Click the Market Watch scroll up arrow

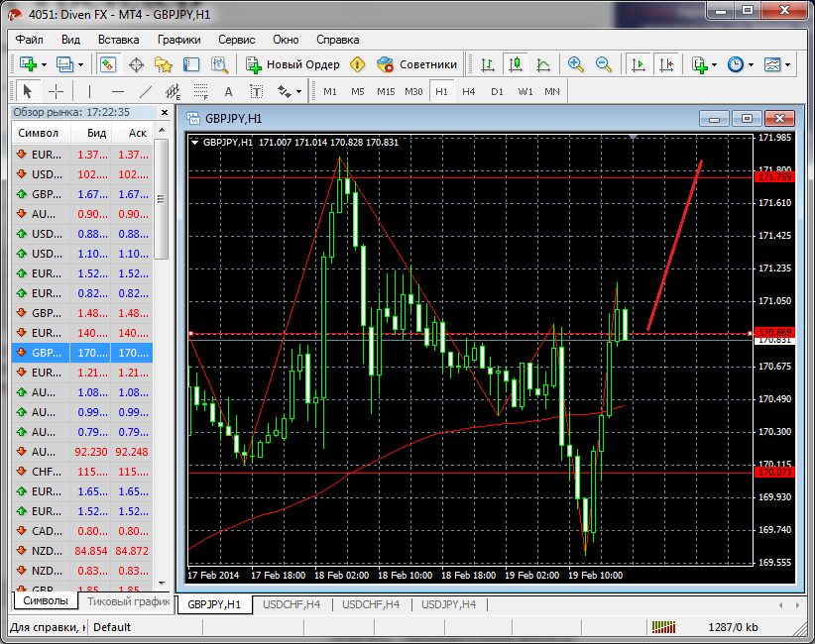click(162, 131)
